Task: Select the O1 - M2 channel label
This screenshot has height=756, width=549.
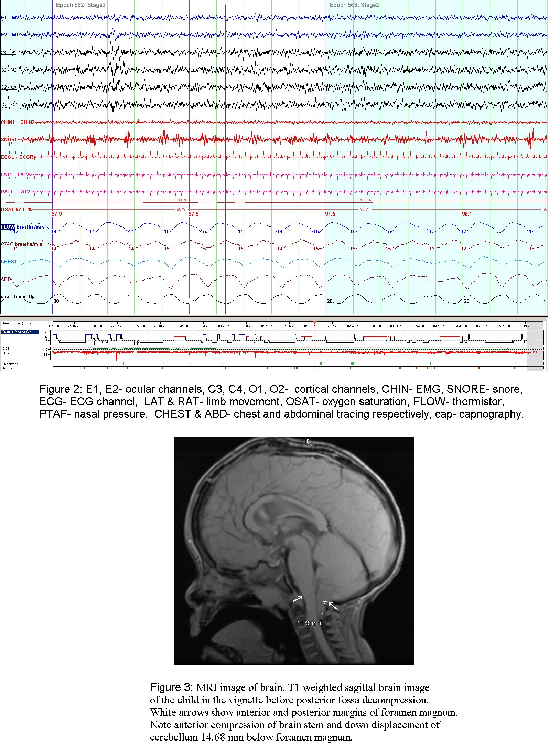Action: (9, 105)
